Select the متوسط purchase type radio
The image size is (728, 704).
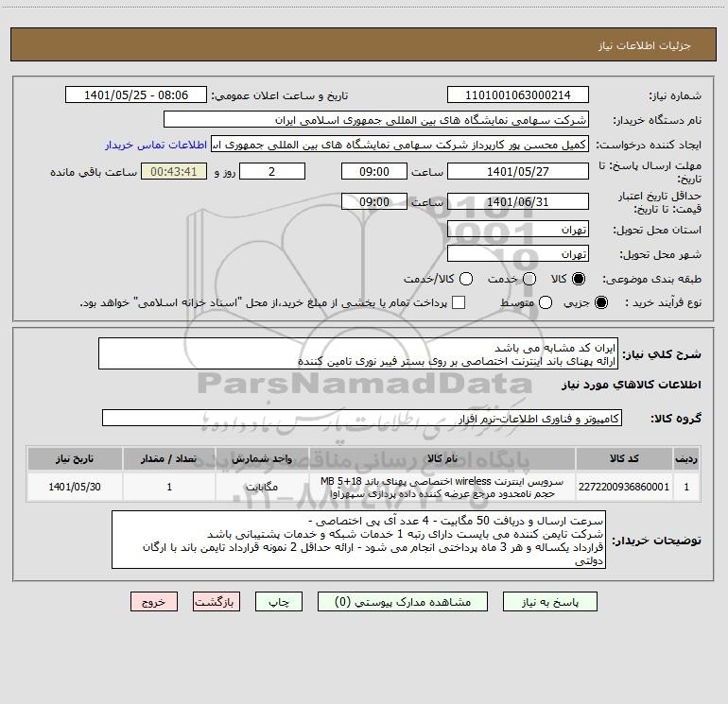(x=546, y=302)
